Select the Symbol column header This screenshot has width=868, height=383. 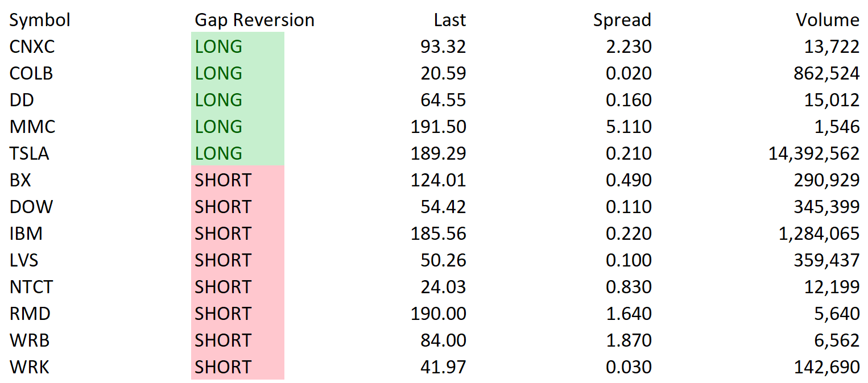point(40,20)
